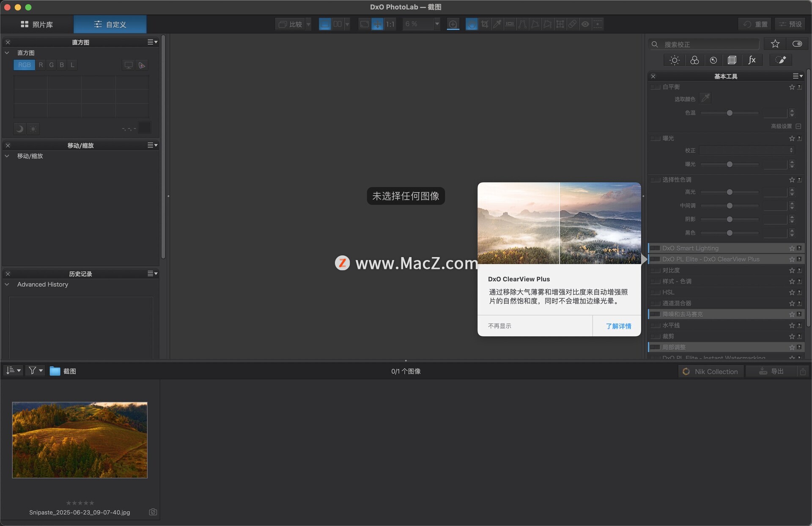Toggle show only active corrections switch
This screenshot has width=812, height=526.
[797, 44]
